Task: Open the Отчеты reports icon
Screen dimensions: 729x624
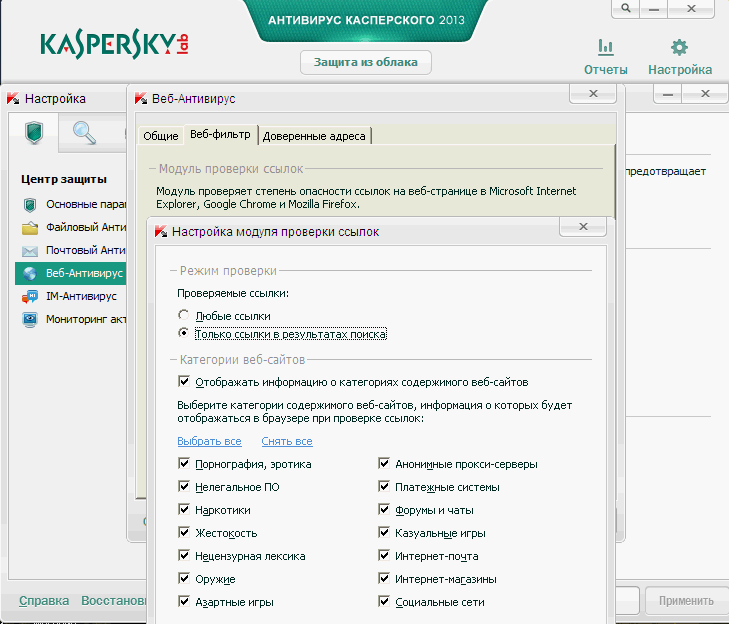Action: (x=605, y=47)
